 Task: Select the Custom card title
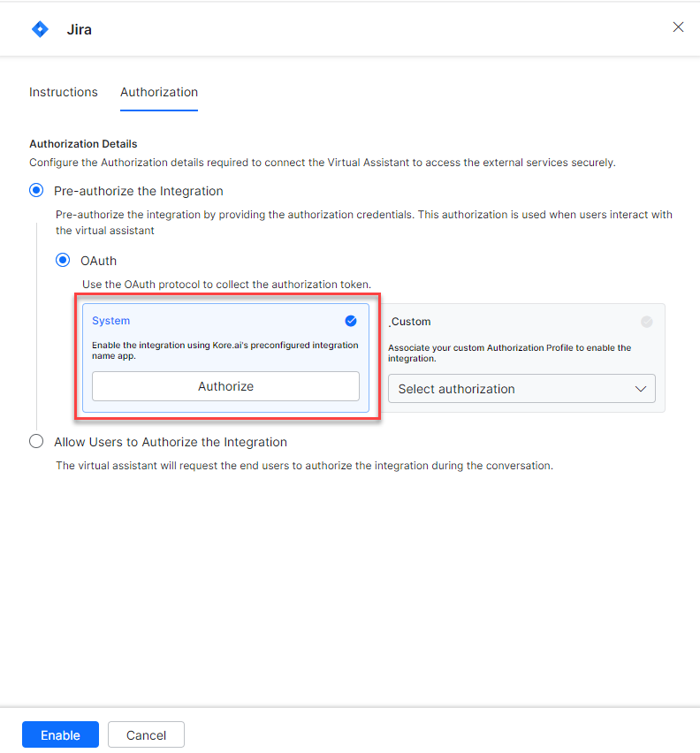click(x=411, y=322)
